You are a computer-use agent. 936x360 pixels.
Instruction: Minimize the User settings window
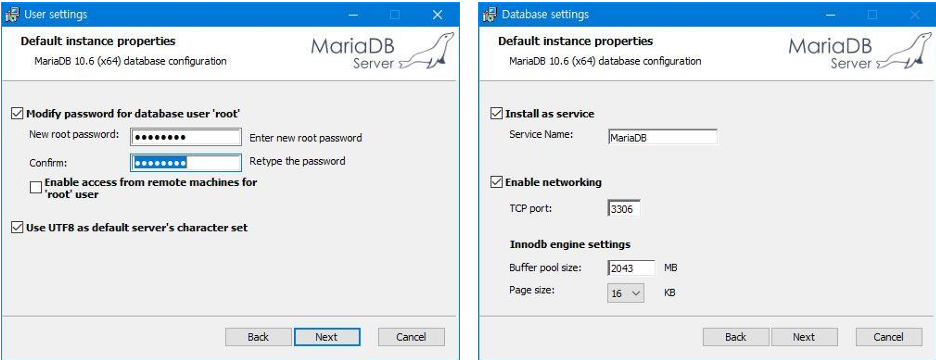(353, 14)
